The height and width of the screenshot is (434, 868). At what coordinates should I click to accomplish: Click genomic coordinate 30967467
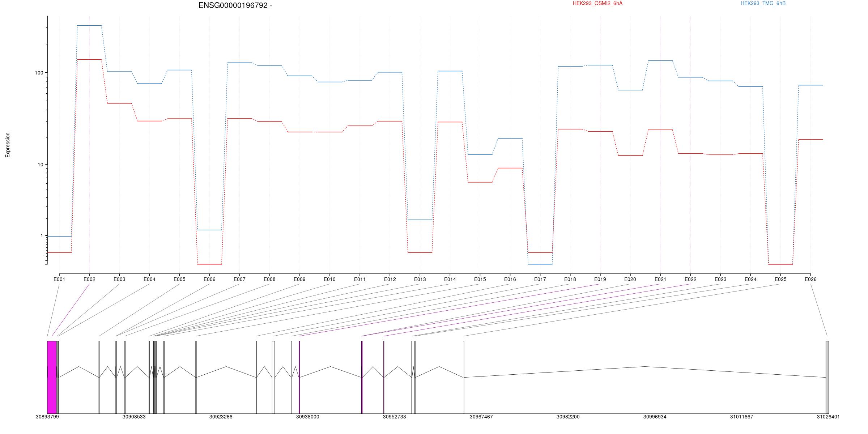tap(481, 417)
